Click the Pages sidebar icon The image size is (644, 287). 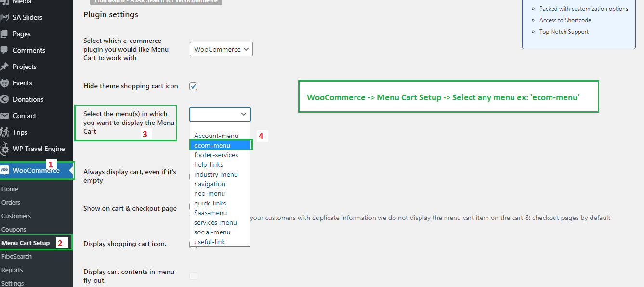click(x=4, y=34)
